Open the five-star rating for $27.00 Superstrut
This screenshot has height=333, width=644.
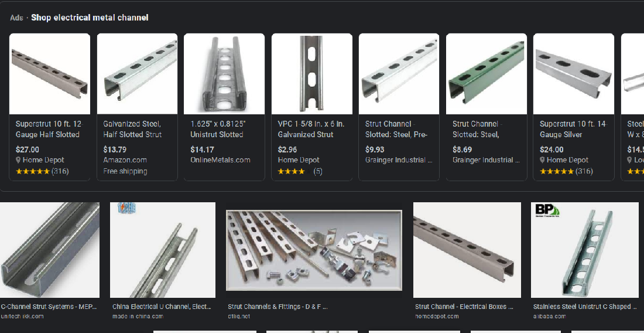coord(32,171)
